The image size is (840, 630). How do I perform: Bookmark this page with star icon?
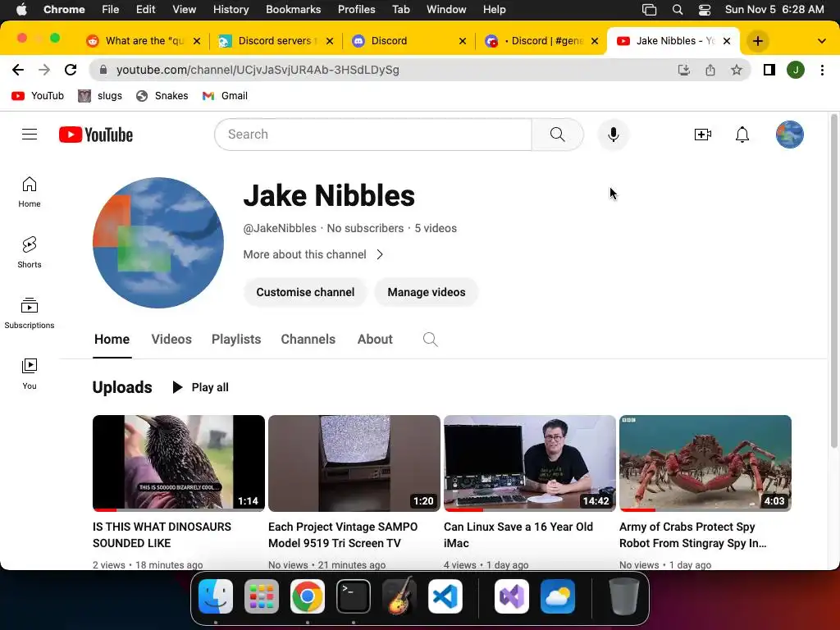tap(737, 70)
